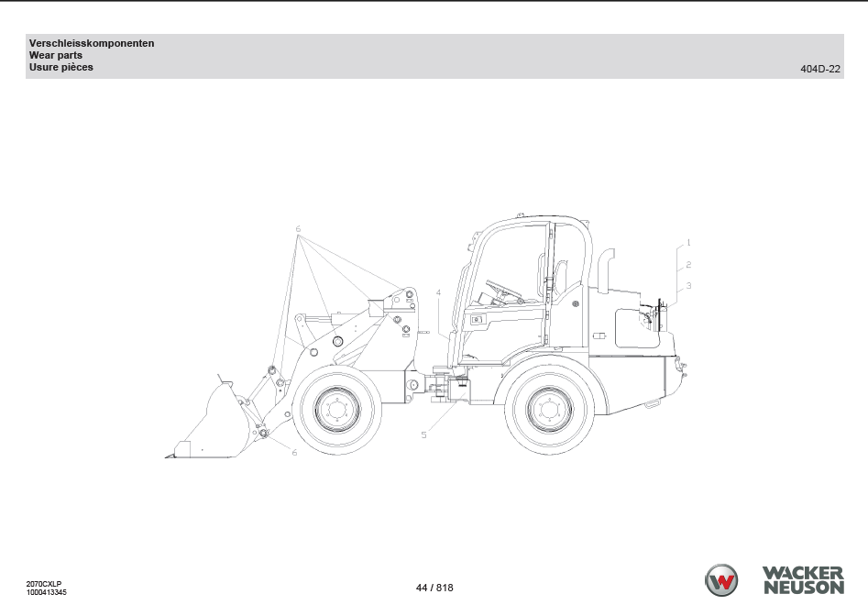Select callout number 4 near the cab
Image resolution: width=868 pixels, height=616 pixels.
439,292
